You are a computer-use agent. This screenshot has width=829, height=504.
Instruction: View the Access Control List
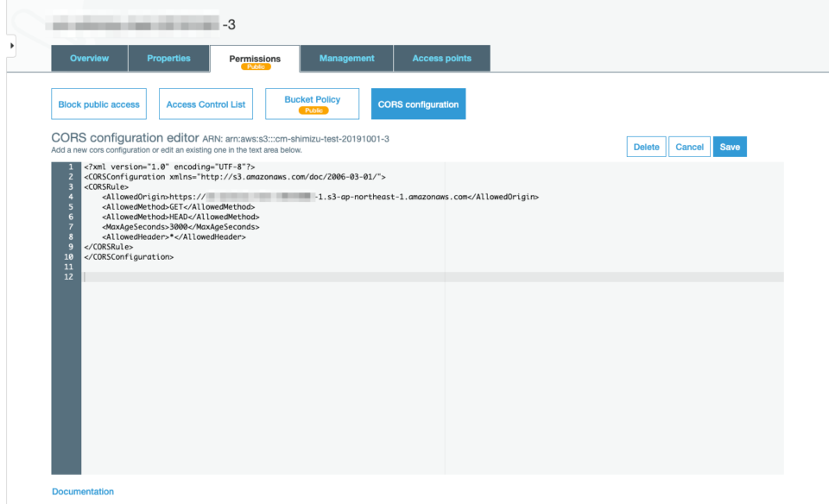[206, 104]
